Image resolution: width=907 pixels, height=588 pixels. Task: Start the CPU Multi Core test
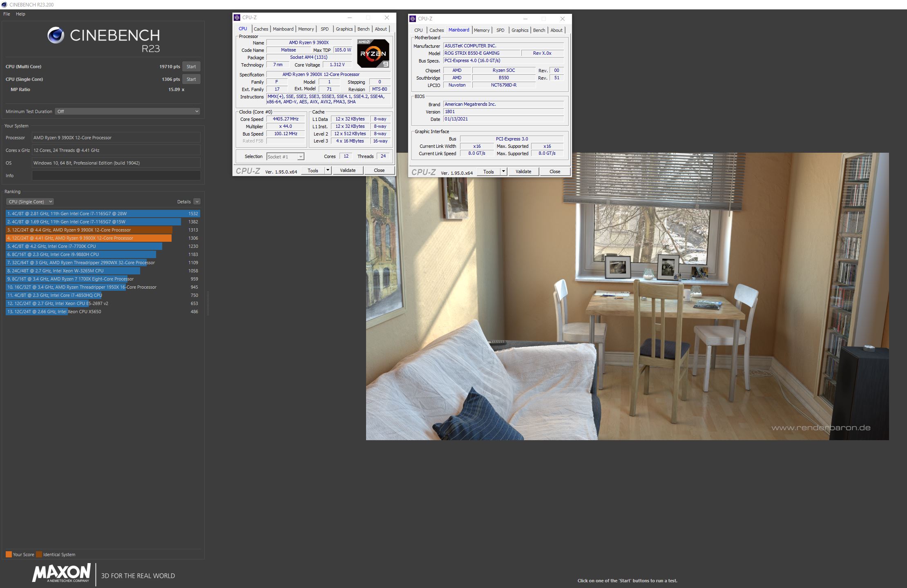pyautogui.click(x=191, y=67)
